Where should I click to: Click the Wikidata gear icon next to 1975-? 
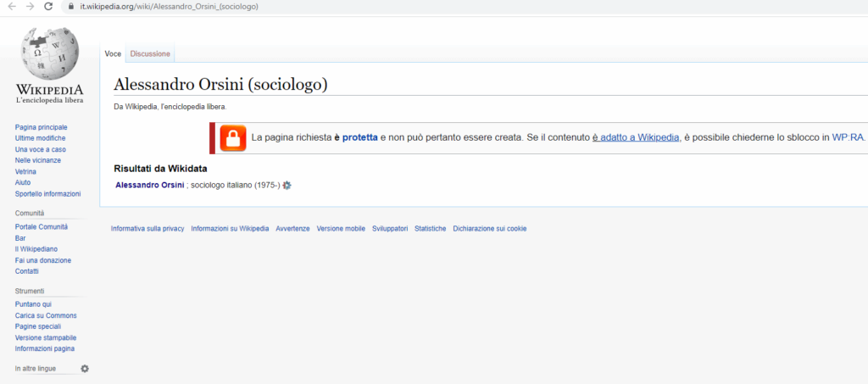287,186
